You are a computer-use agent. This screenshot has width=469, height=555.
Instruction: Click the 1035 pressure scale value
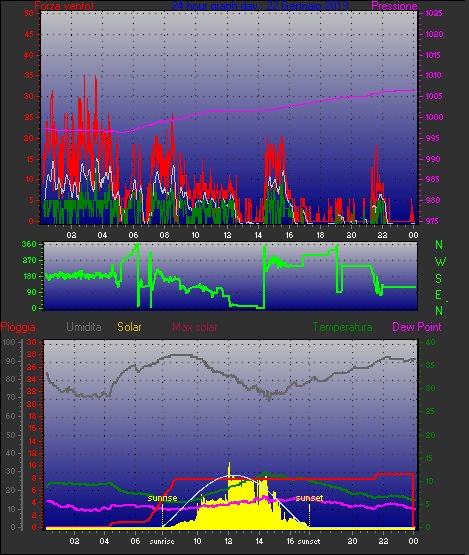click(434, 13)
